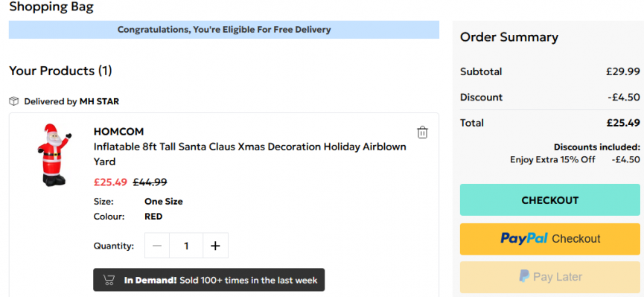Screen dimensions: 644x297
Task: Select the quantity number field
Action: click(x=186, y=246)
